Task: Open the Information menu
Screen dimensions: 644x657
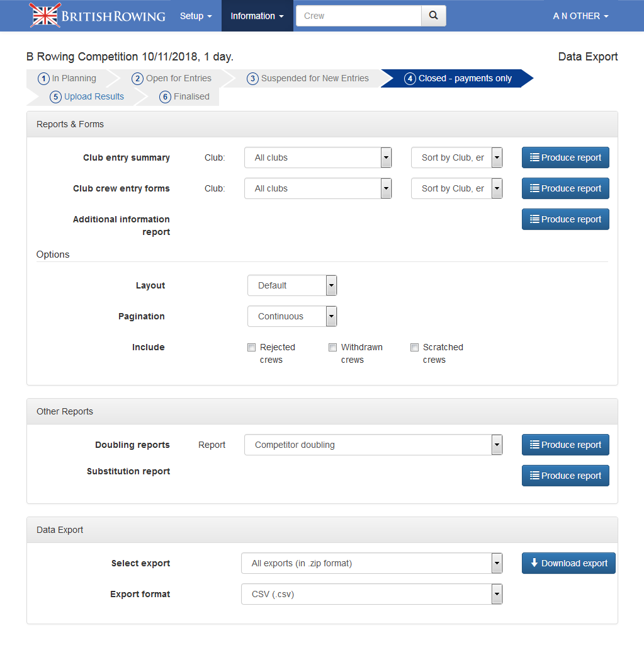Action: pos(257,16)
